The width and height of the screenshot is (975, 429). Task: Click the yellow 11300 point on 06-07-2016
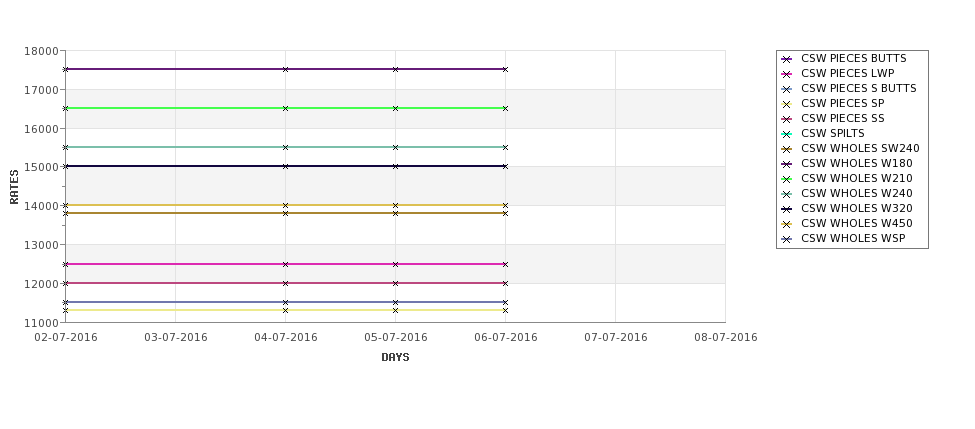point(506,310)
